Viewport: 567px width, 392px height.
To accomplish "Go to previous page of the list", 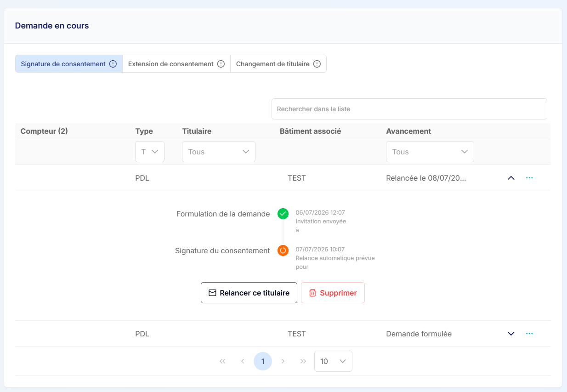I will [x=243, y=361].
